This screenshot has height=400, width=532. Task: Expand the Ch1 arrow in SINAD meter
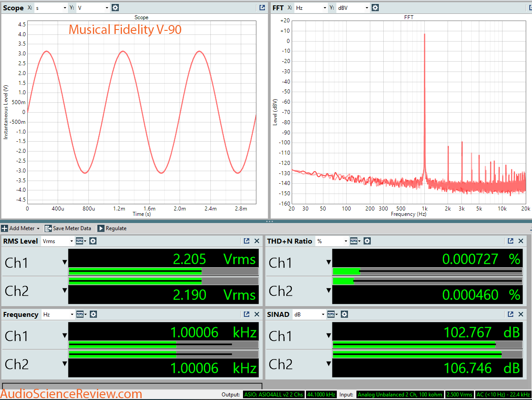[x=328, y=336]
